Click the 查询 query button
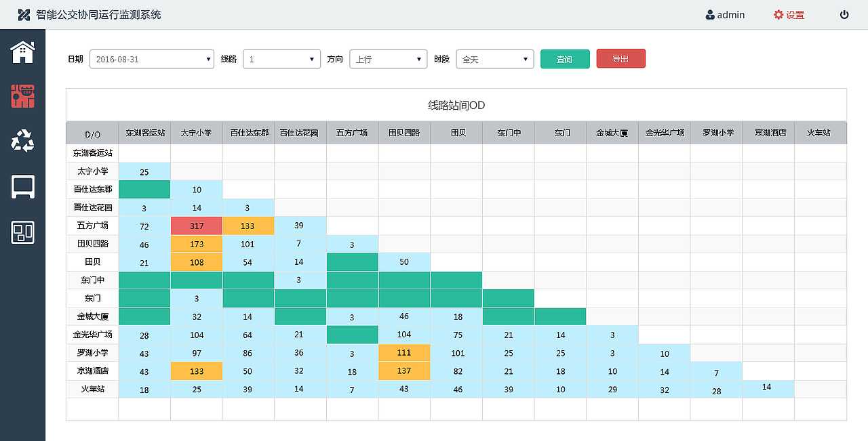Screen dimensions: 868x441 point(565,60)
